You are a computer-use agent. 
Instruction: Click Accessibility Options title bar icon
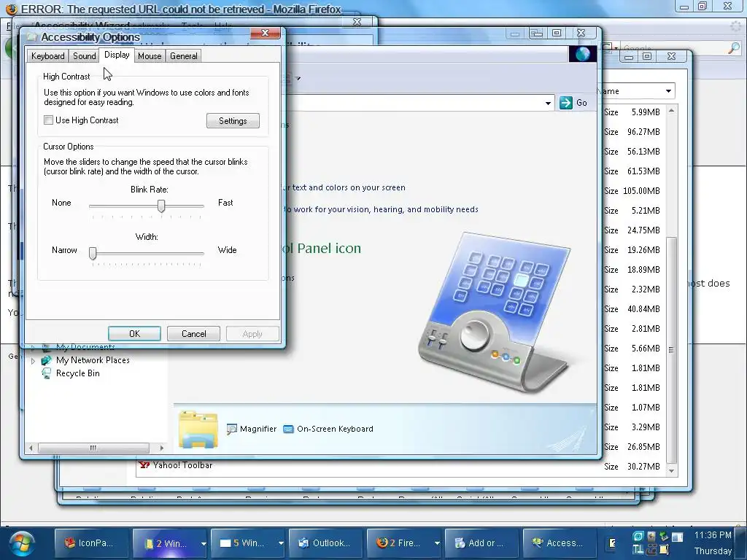pos(32,36)
